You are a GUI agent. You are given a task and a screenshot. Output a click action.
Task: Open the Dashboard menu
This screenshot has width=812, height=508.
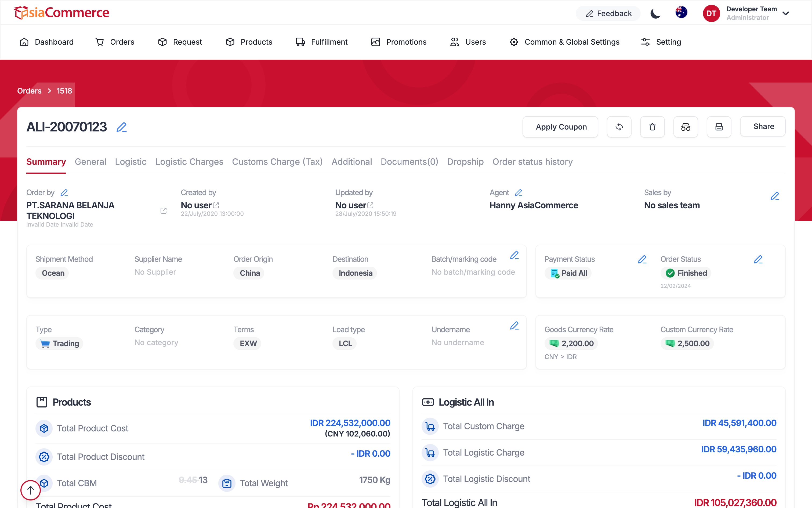47,42
